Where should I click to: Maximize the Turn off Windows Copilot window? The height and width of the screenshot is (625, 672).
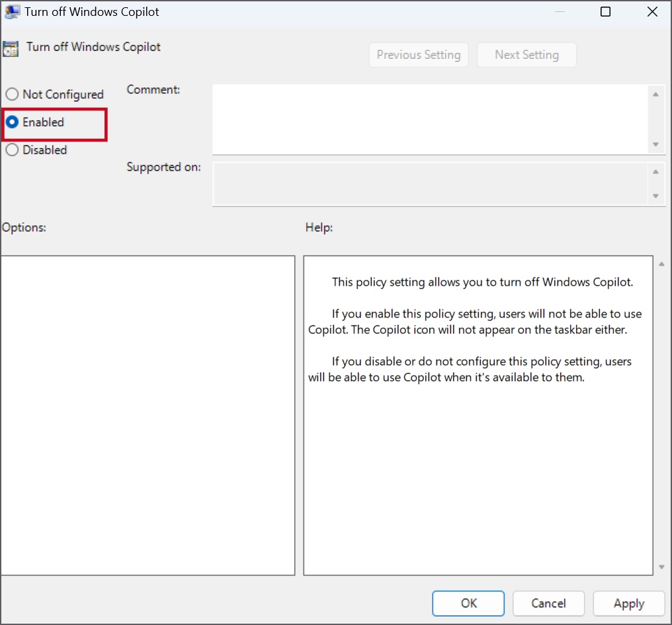[605, 12]
